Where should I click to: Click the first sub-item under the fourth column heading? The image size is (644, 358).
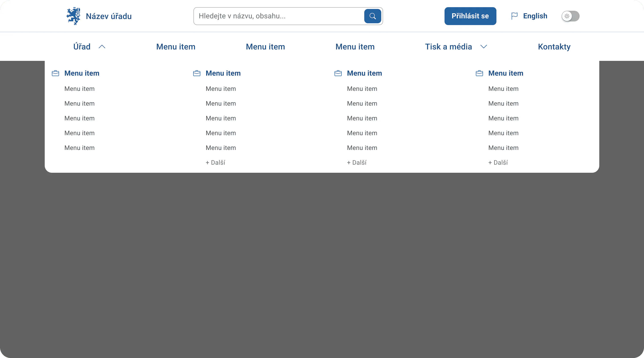[x=503, y=89]
